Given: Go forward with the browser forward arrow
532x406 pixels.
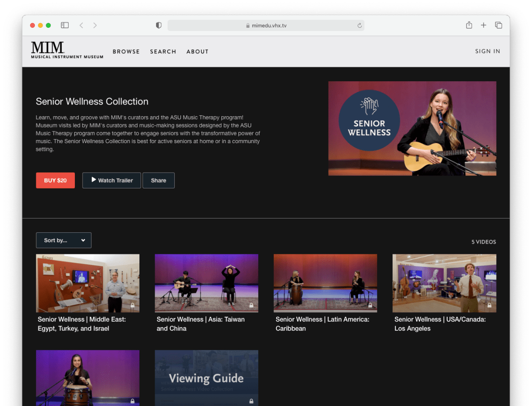Looking at the screenshot, I should 95,25.
